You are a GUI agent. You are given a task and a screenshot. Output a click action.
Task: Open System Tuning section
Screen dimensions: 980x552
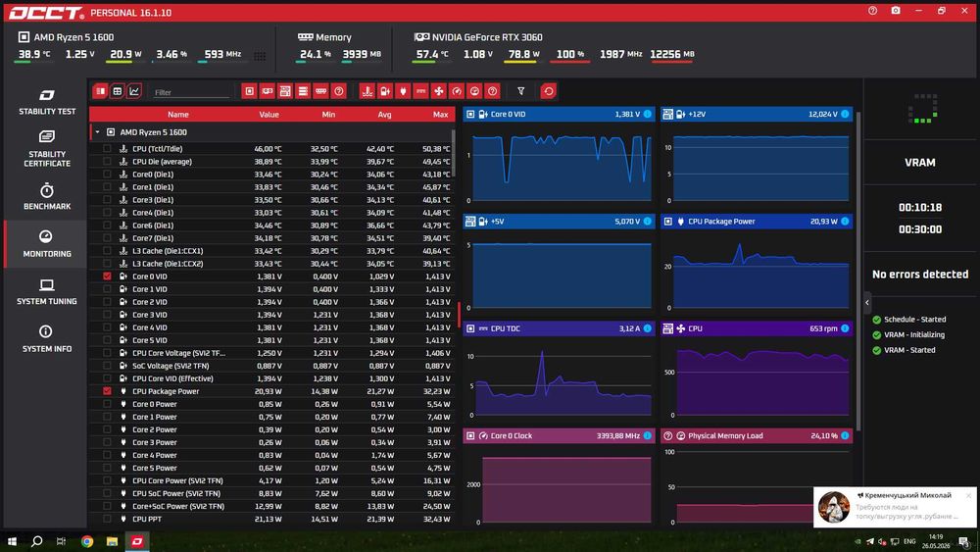[x=47, y=292]
